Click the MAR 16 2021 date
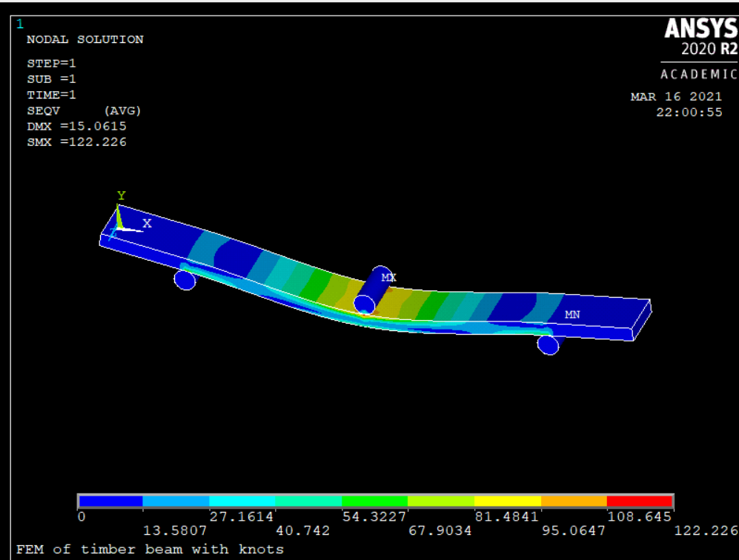The height and width of the screenshot is (560, 739). [x=676, y=96]
